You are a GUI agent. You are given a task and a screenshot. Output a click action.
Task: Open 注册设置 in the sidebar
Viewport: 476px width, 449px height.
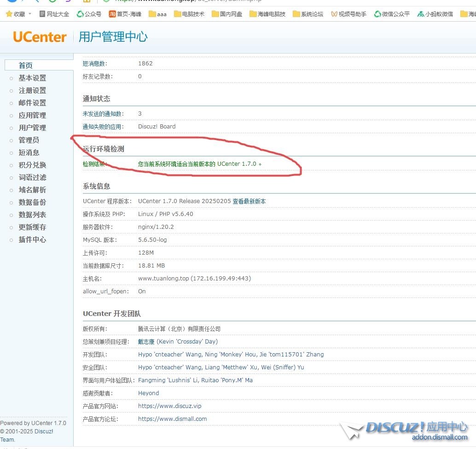click(32, 90)
